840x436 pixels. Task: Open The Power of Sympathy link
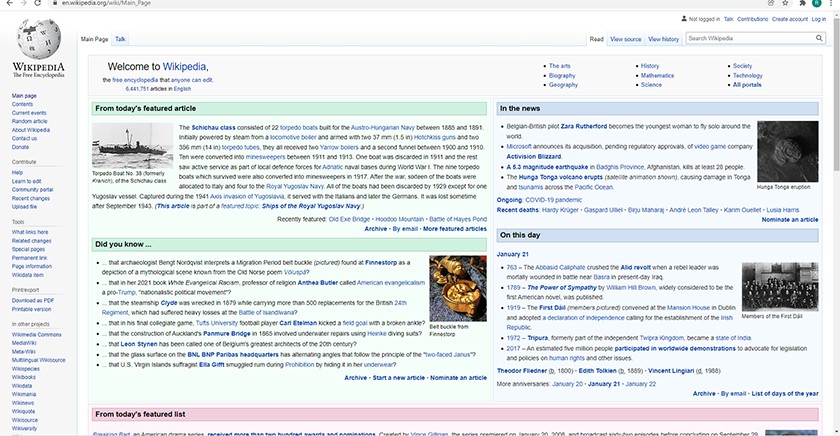pyautogui.click(x=562, y=288)
